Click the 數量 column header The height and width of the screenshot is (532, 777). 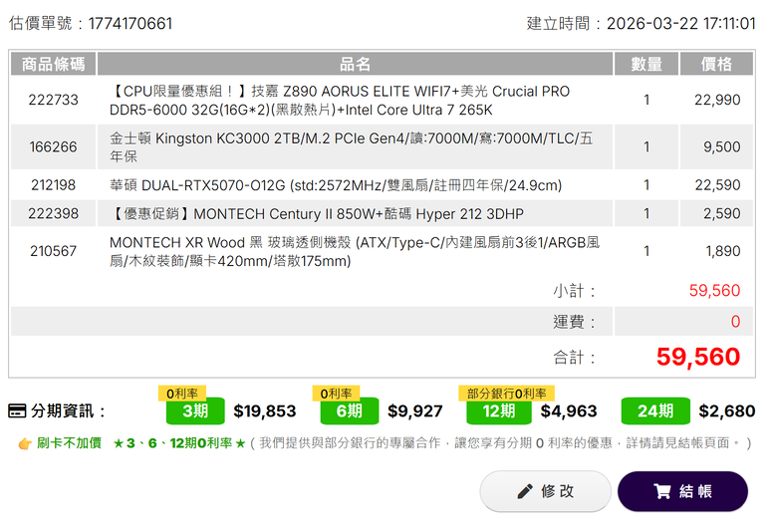[647, 64]
